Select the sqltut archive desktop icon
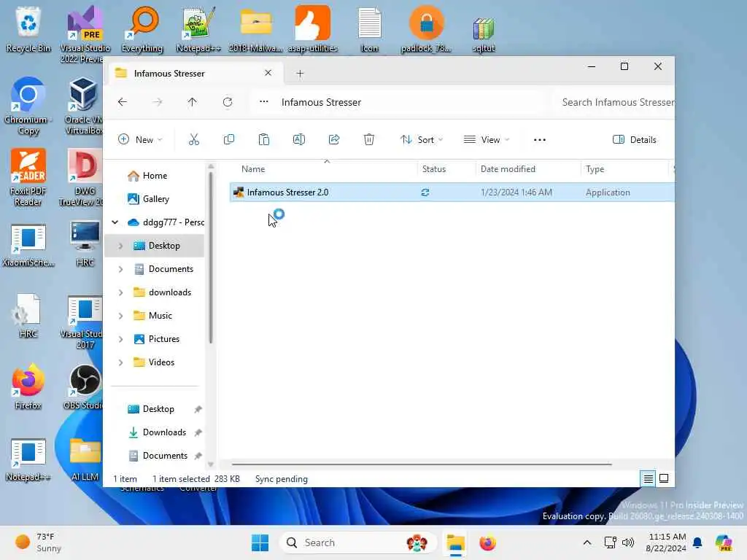The height and width of the screenshot is (560, 747). tap(484, 34)
